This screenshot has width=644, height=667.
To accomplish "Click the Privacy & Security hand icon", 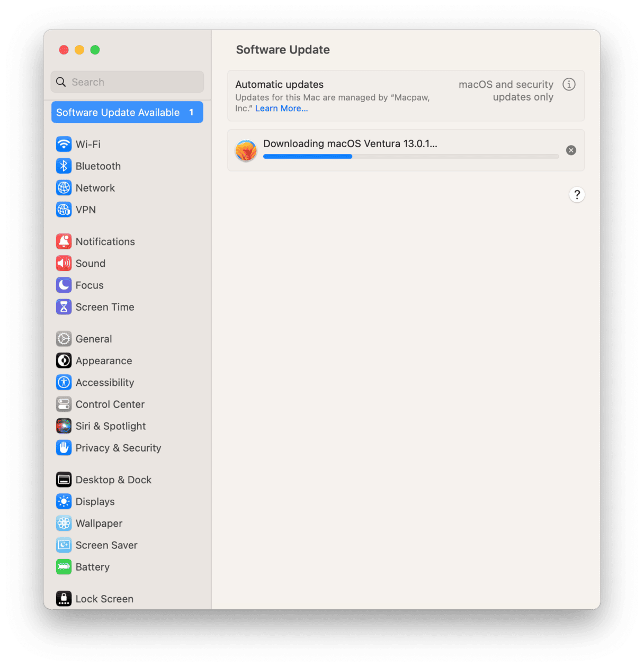I will tap(64, 448).
